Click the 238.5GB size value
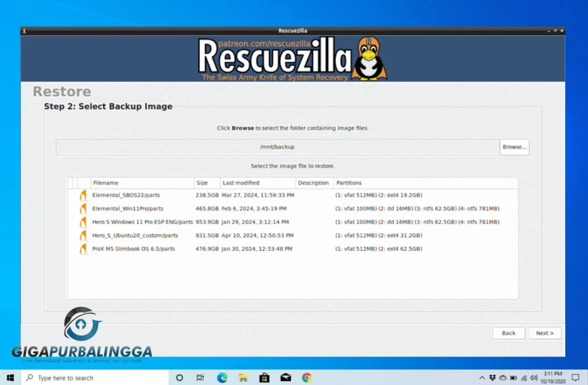 (x=207, y=195)
